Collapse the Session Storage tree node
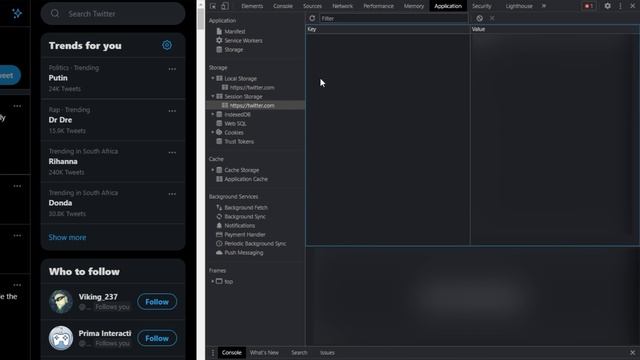Screen dimensions: 640x360 click(x=213, y=96)
